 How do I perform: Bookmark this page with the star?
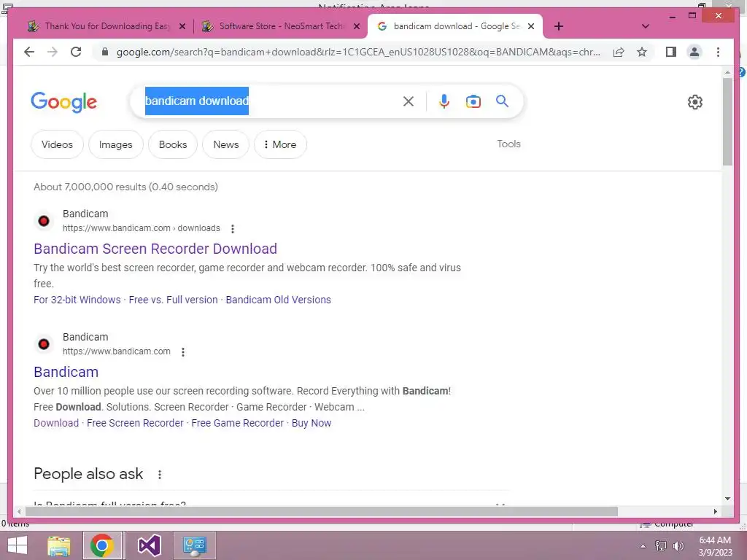pyautogui.click(x=642, y=52)
